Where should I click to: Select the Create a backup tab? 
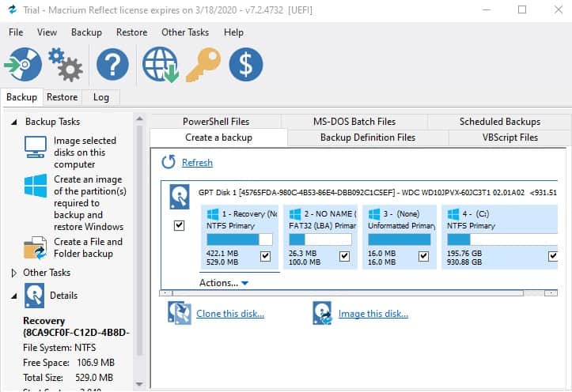[218, 138]
